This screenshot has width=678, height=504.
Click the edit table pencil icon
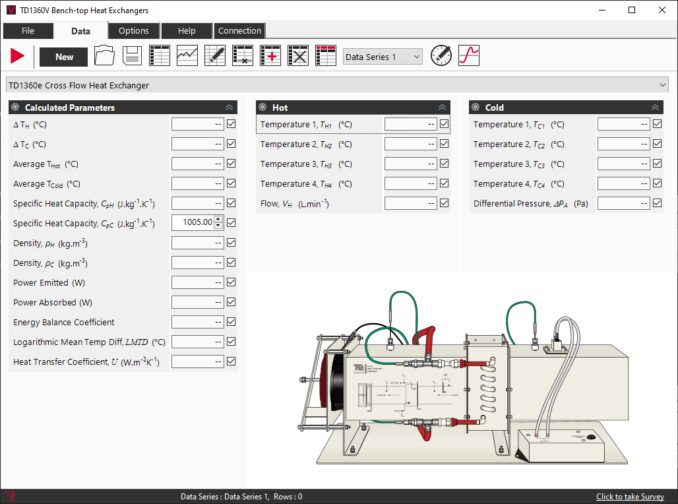tap(215, 56)
